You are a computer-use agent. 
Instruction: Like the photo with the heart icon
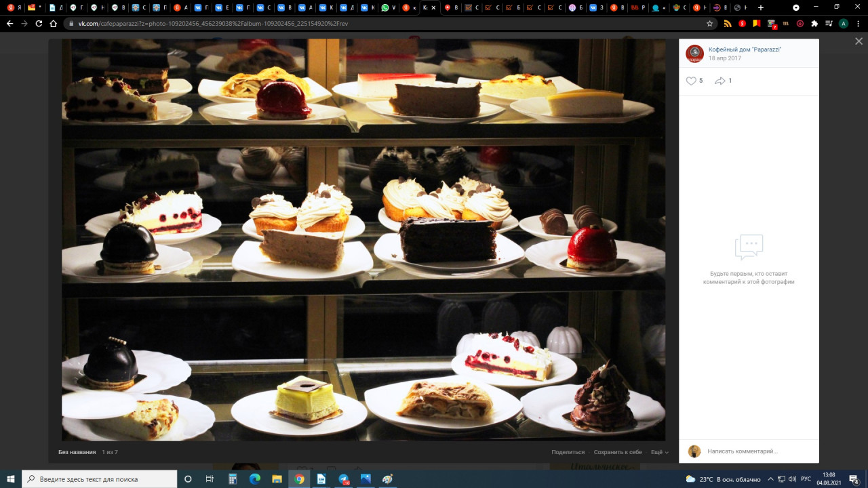tap(691, 81)
